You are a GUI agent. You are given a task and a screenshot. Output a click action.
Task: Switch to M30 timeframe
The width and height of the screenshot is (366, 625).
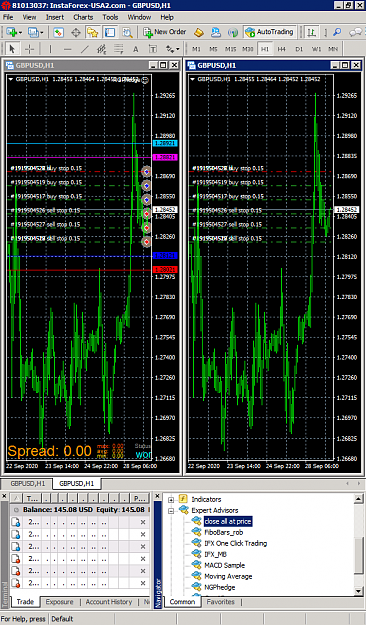[248, 49]
